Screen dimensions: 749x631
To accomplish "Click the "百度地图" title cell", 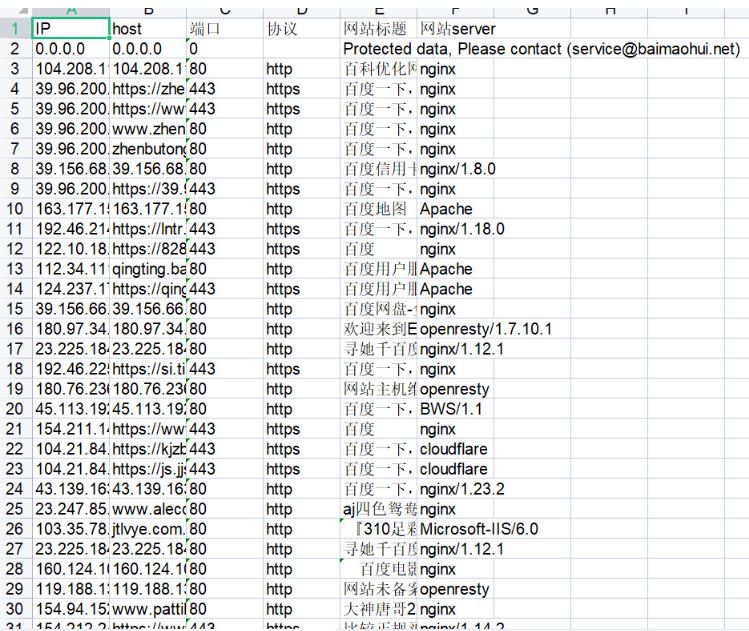I will pyautogui.click(x=379, y=209).
